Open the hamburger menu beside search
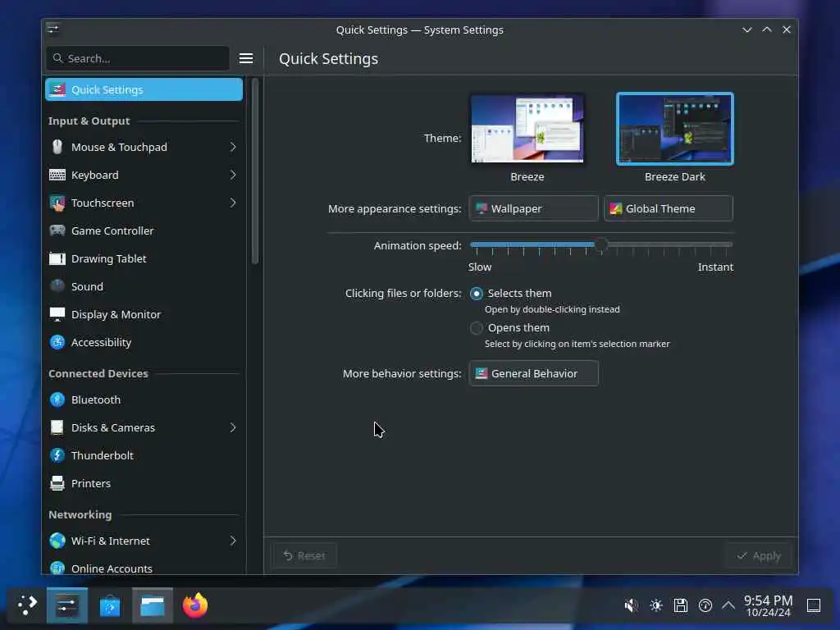Image resolution: width=840 pixels, height=630 pixels. pyautogui.click(x=246, y=58)
